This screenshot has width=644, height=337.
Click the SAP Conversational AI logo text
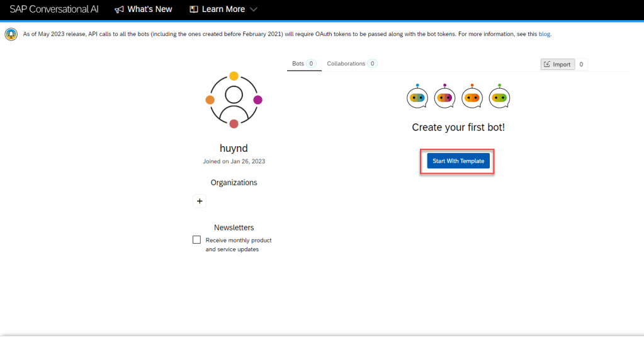pos(54,9)
